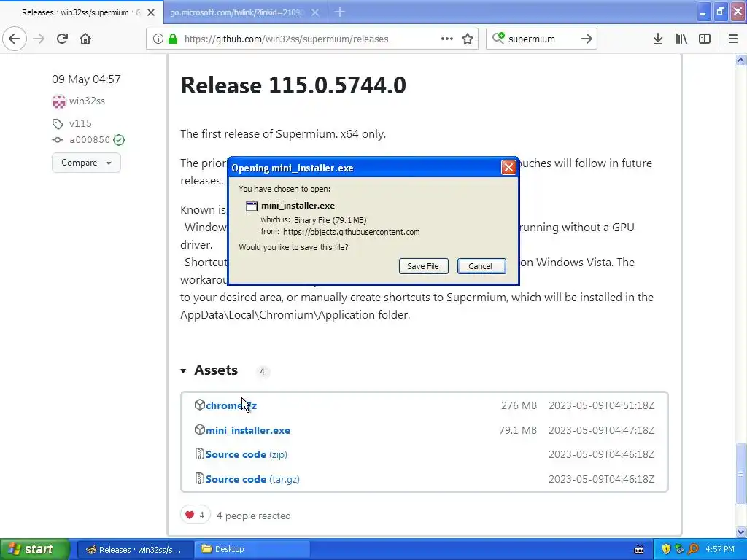Cancel the mini_installer.exe download

point(481,266)
